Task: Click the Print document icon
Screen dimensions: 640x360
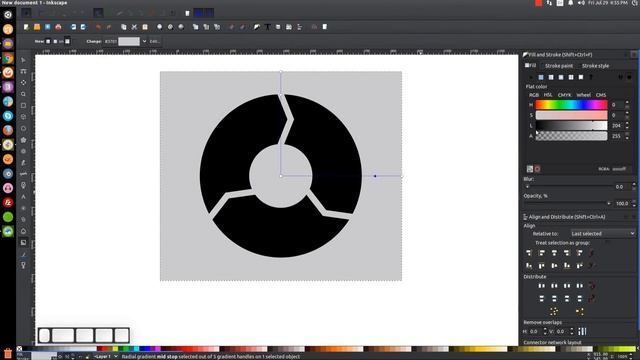Action: (58, 27)
